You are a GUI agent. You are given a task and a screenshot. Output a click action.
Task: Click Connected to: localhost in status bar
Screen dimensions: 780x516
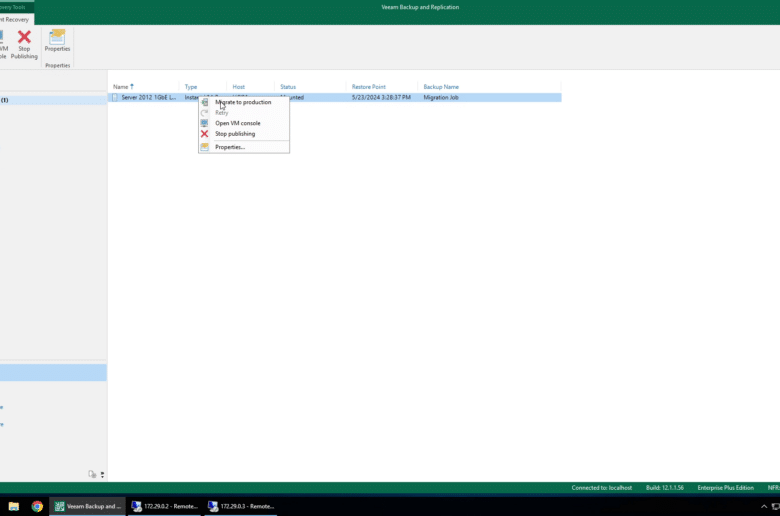tap(601, 488)
